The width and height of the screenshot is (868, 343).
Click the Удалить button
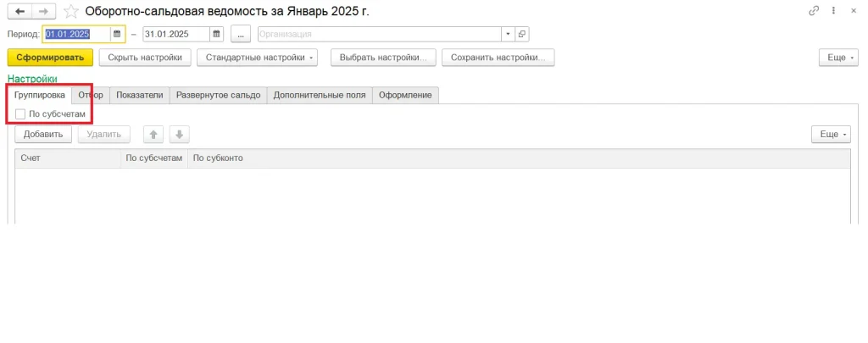click(x=103, y=134)
